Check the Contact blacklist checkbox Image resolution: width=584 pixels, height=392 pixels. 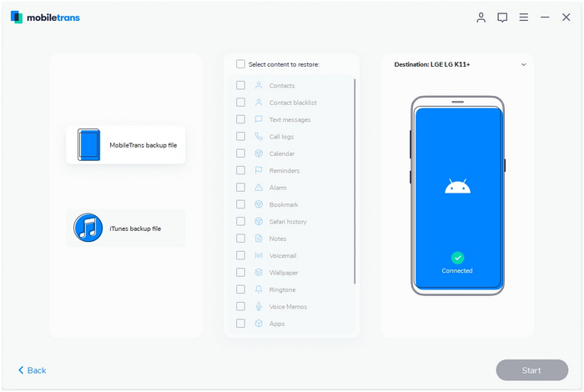240,103
